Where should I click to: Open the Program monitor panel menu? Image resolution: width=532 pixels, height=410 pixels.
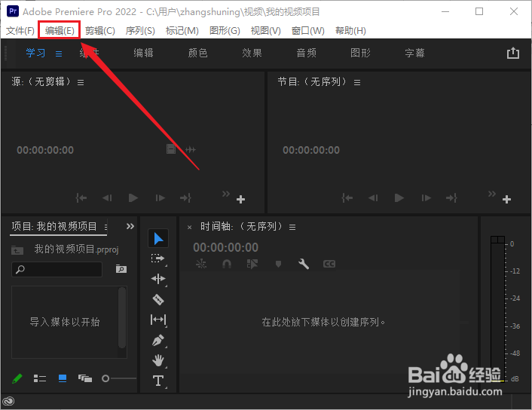coord(357,82)
